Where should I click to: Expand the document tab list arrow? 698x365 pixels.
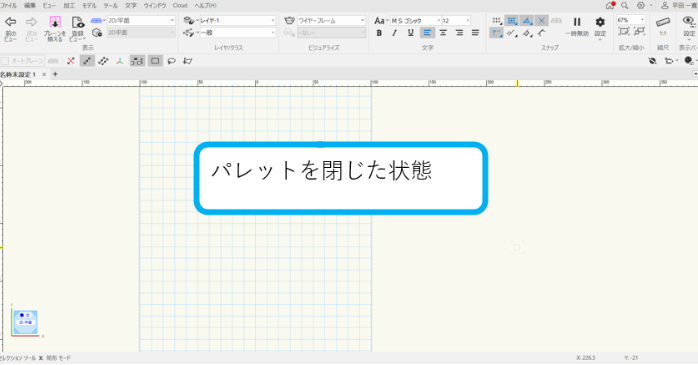tap(695, 74)
